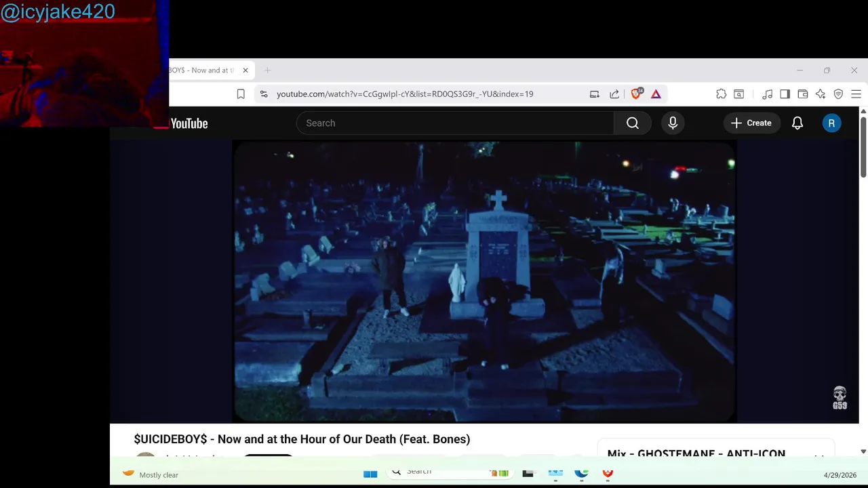Click the YouTube logo to go home
The width and height of the screenshot is (868, 488).
click(180, 123)
